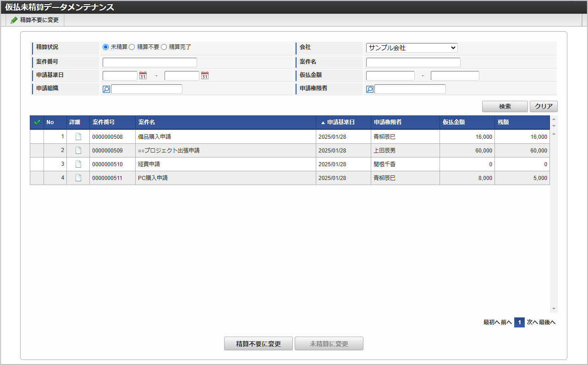588x365 pixels.
Task: Open the detail document icon for 備品購入申請
Action: pyautogui.click(x=77, y=136)
